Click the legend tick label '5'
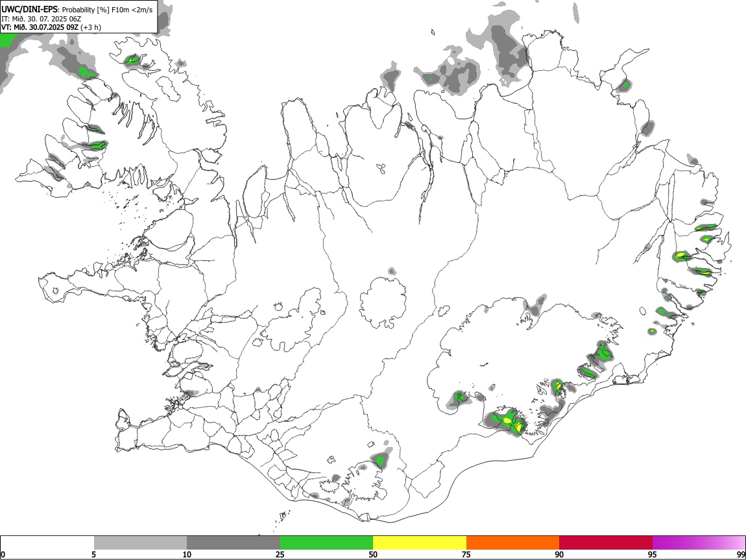746x560 pixels. tap(93, 554)
